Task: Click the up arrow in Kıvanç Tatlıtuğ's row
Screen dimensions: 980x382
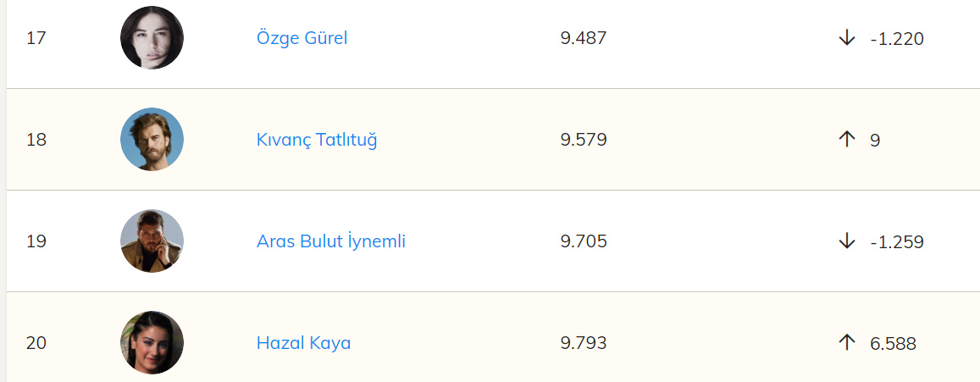Action: click(x=846, y=140)
